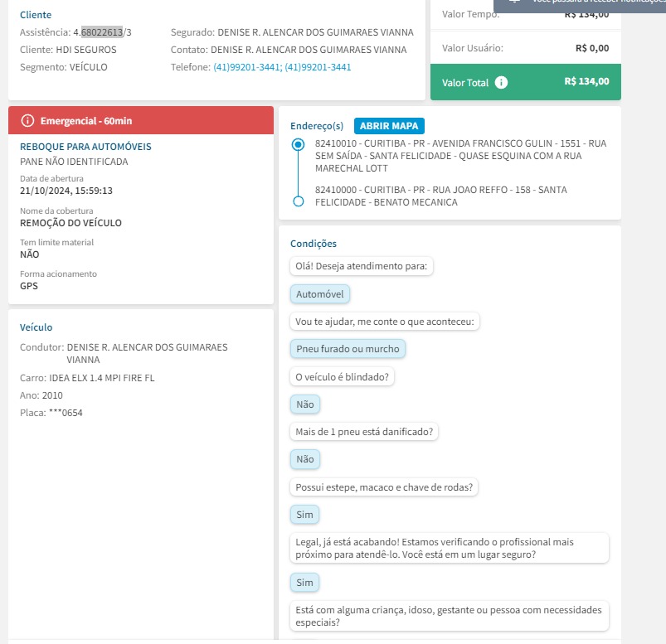Click the 'Sim' reply under estepe question

304,515
